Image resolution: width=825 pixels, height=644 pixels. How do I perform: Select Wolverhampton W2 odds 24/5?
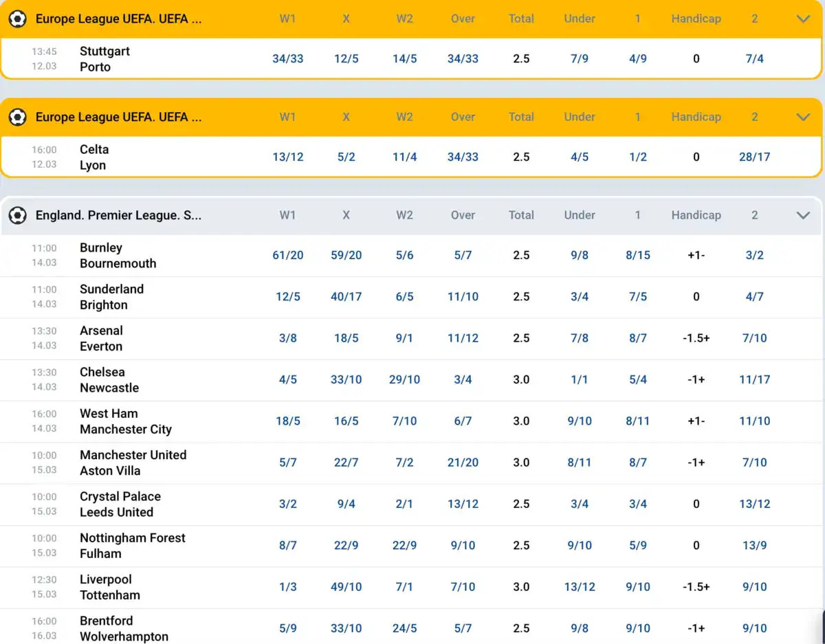tap(404, 628)
